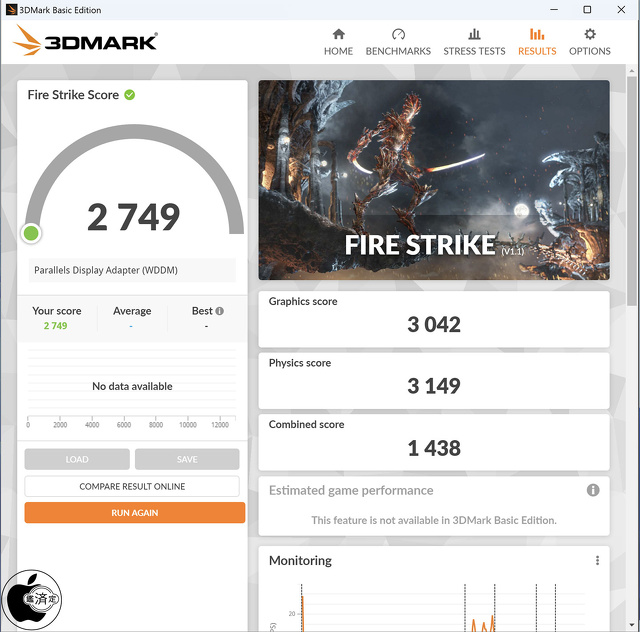Click the green score gauge indicator dot

pyautogui.click(x=31, y=233)
